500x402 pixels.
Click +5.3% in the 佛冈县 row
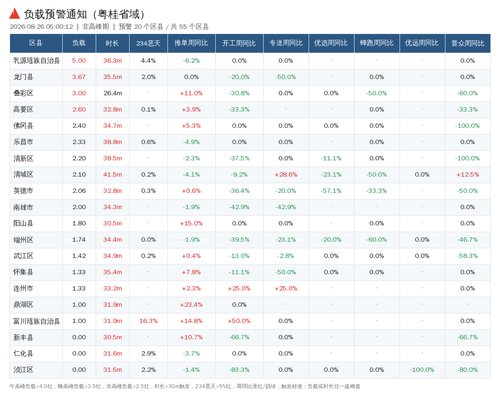pyautogui.click(x=191, y=126)
